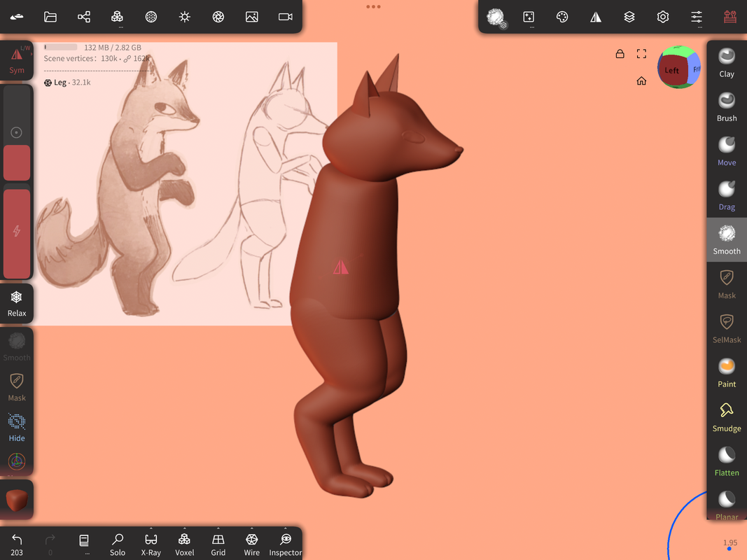The height and width of the screenshot is (560, 747).
Task: Activate the Paint tool
Action: (x=727, y=372)
